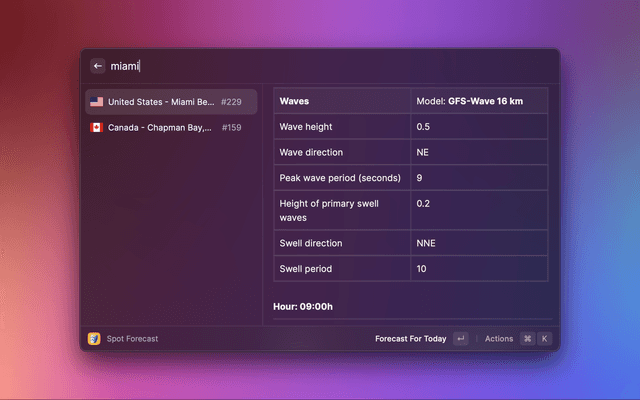Click the Peak wave period row label
The width and height of the screenshot is (640, 400).
tap(342, 178)
